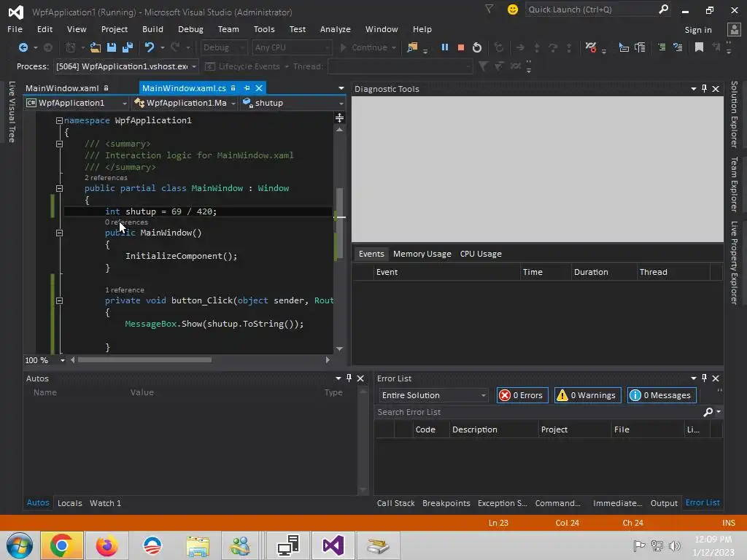
Task: Open Visual Studio from the taskbar
Action: coord(333,545)
